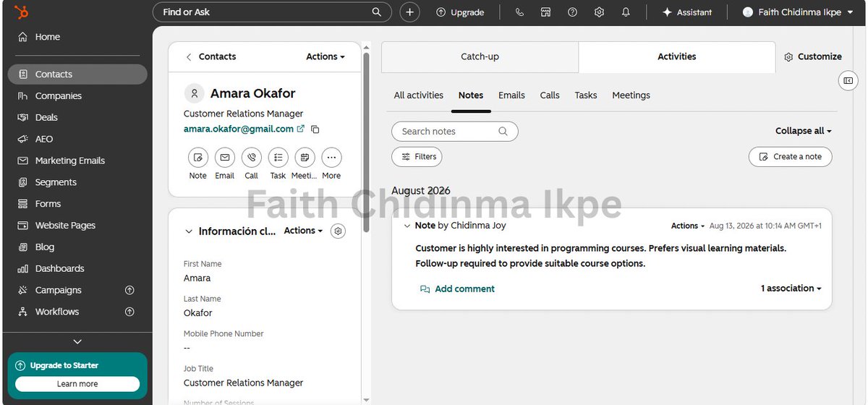
Task: Click Create a note button
Action: pyautogui.click(x=791, y=157)
